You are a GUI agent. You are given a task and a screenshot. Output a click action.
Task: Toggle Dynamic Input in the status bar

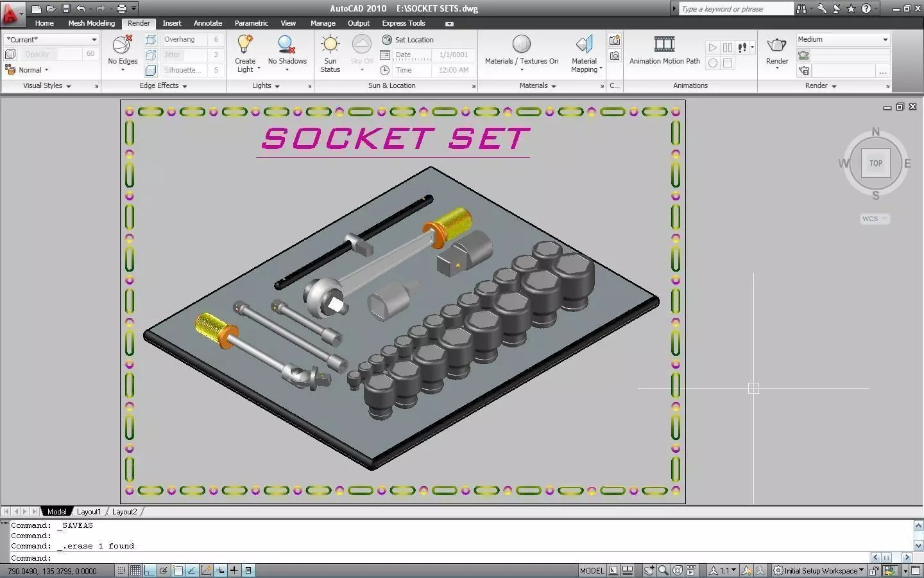tap(220, 570)
